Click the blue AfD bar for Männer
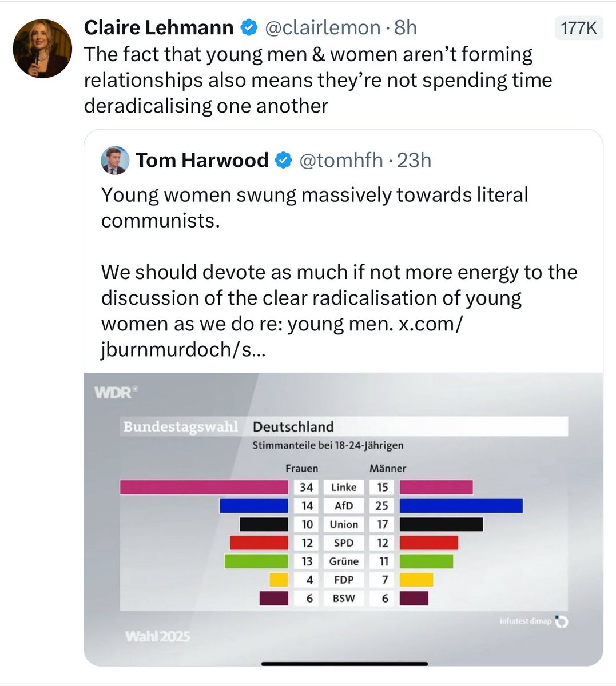616x686 pixels. click(461, 505)
